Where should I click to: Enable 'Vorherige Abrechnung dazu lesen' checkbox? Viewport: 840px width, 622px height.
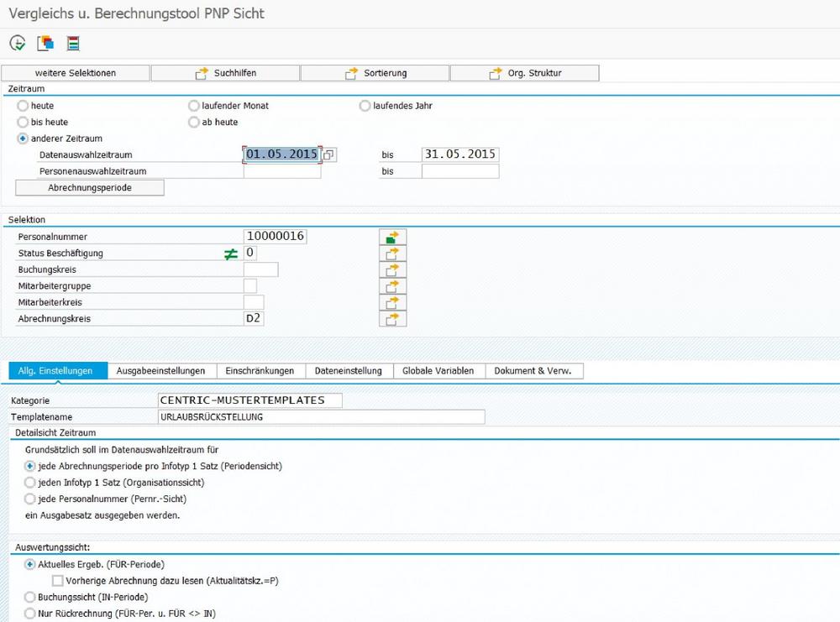tap(57, 580)
